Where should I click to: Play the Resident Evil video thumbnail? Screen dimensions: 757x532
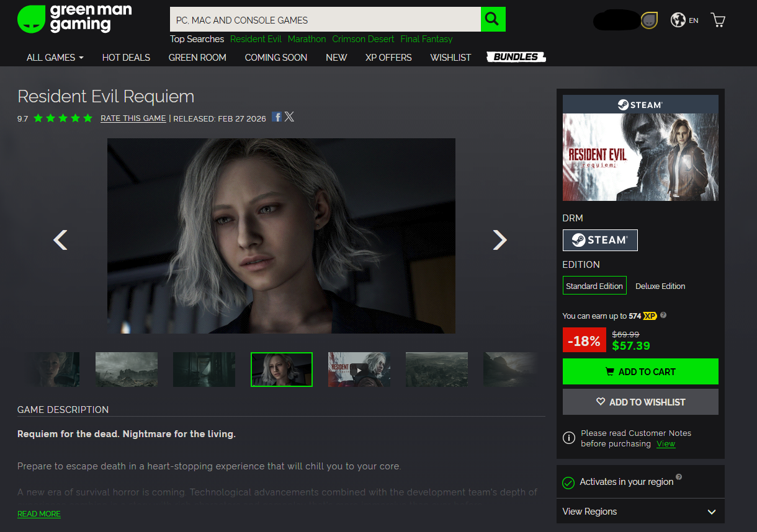(x=359, y=370)
